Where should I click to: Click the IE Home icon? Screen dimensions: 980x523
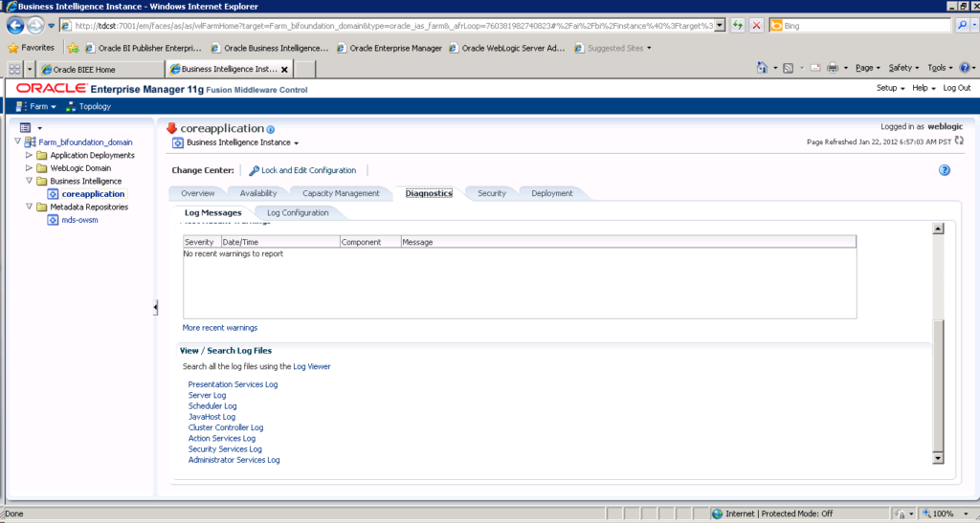[762, 68]
